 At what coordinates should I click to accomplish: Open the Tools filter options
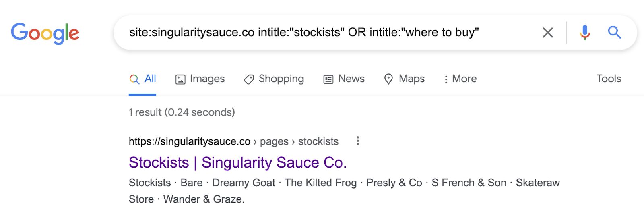(x=609, y=79)
